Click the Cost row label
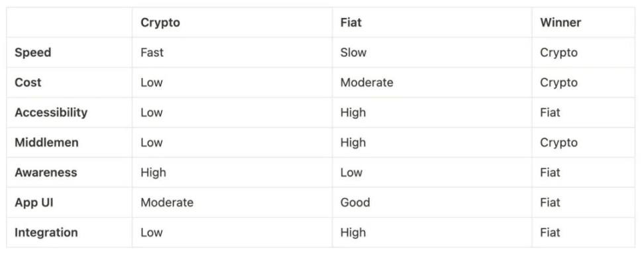The height and width of the screenshot is (258, 644). click(28, 83)
